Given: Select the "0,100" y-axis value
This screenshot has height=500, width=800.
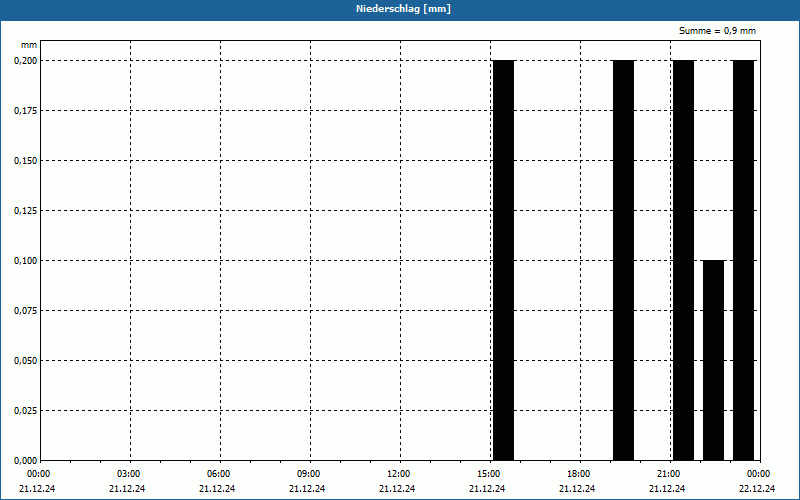Looking at the screenshot, I should 26,261.
